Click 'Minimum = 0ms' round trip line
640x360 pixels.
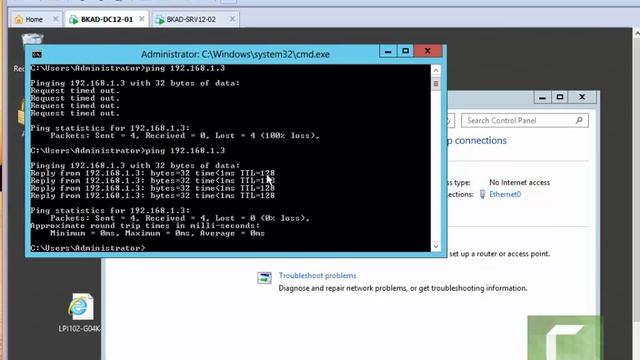157,233
